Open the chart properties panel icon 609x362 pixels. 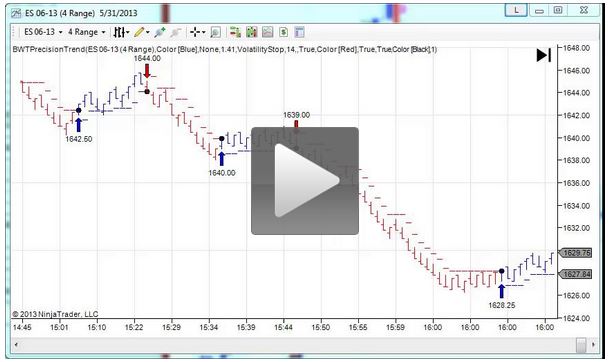coord(299,32)
